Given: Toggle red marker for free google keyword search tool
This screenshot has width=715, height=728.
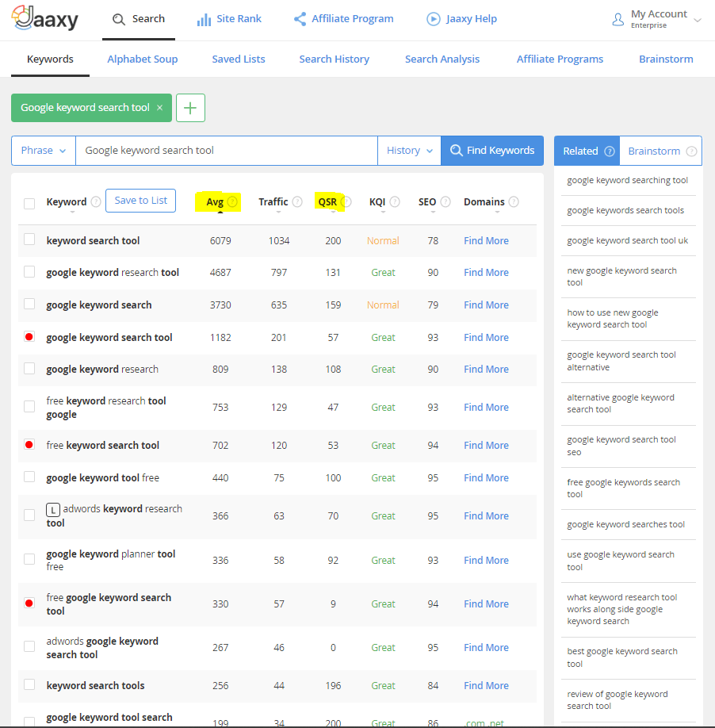Looking at the screenshot, I should coord(29,603).
